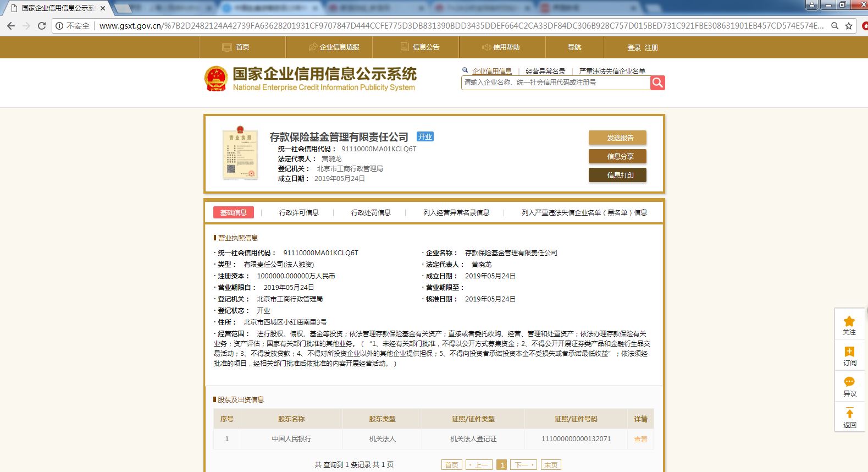The width and height of the screenshot is (868, 472).
Task: Switch to the 基础信息 tab
Action: coord(234,212)
